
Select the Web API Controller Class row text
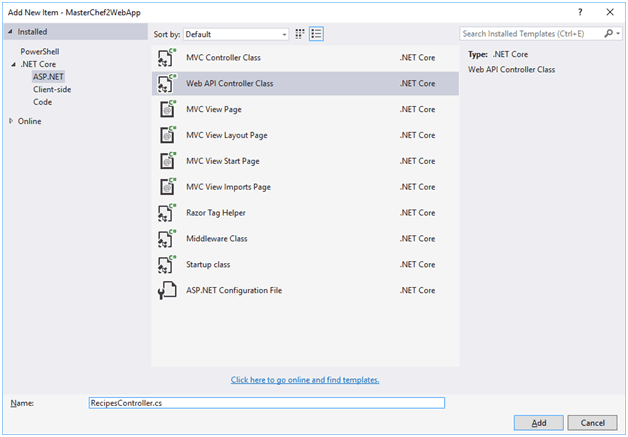(x=229, y=83)
